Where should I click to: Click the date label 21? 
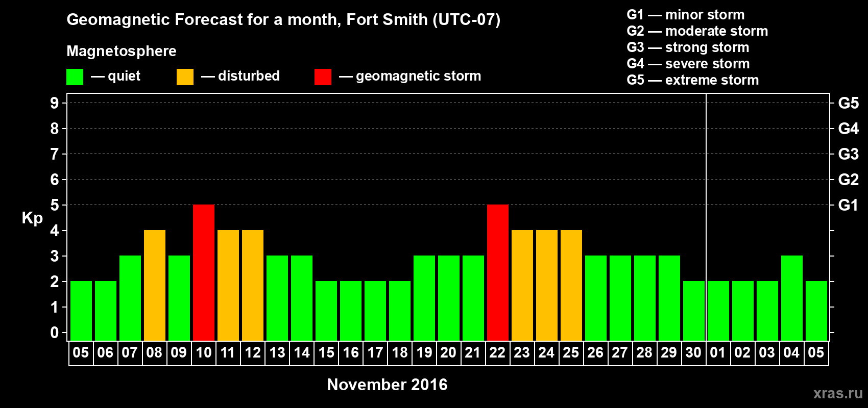[x=473, y=352]
